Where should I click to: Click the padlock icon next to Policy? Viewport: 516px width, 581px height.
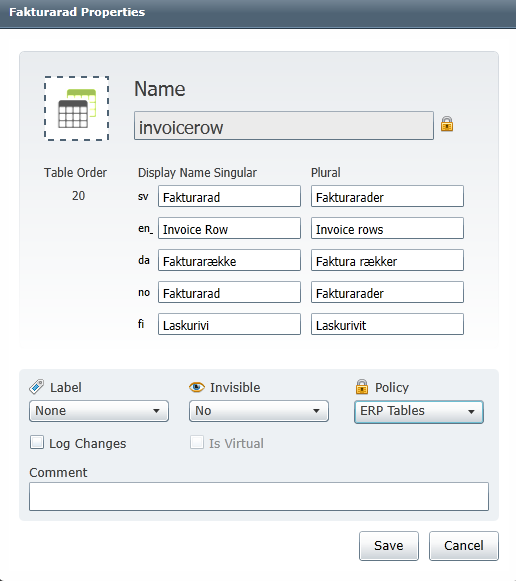362,387
